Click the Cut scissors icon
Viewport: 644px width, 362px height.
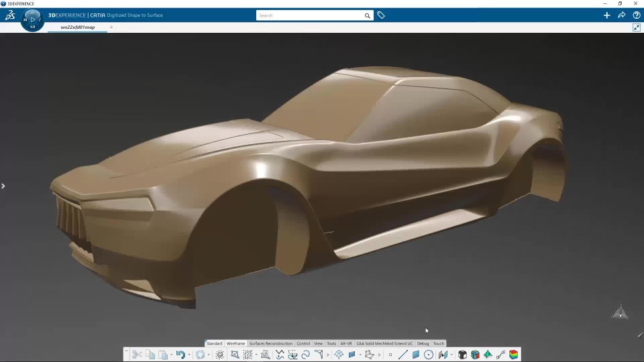coord(137,355)
